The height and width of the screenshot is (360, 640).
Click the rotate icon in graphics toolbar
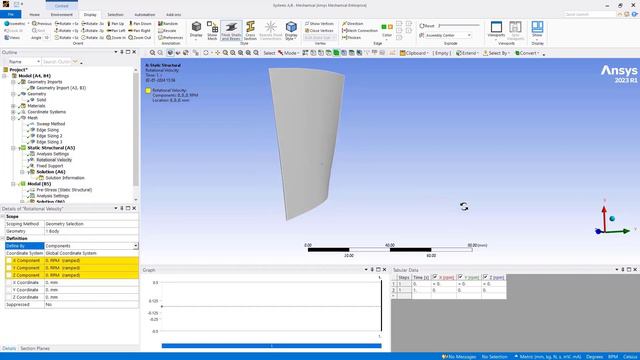pos(206,53)
